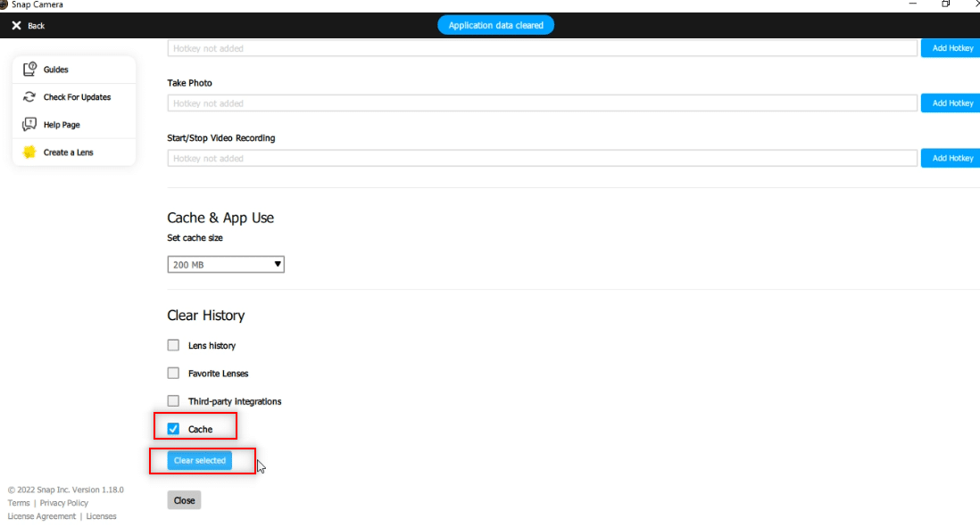Minimize the Snap Camera window

point(912,4)
